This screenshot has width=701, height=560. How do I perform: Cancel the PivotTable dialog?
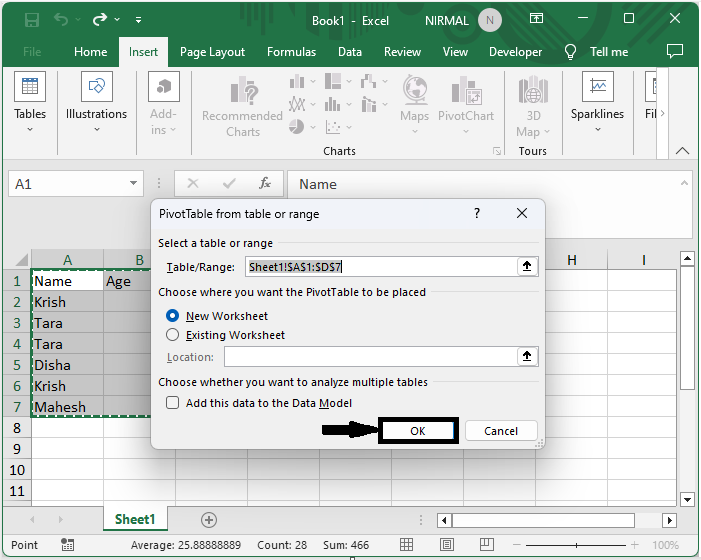click(501, 431)
